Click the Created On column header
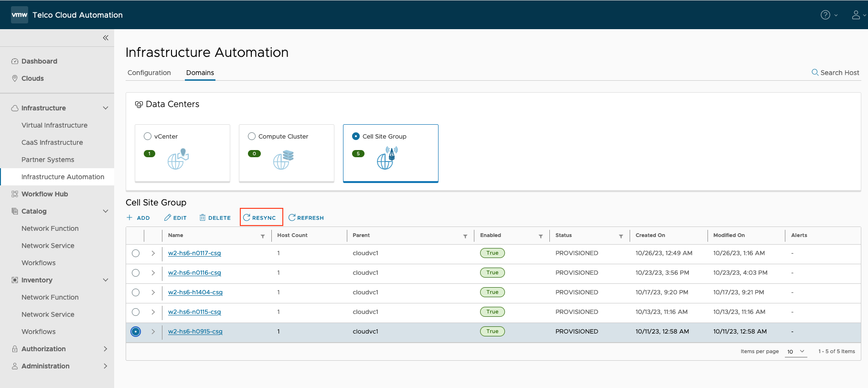 (x=650, y=235)
